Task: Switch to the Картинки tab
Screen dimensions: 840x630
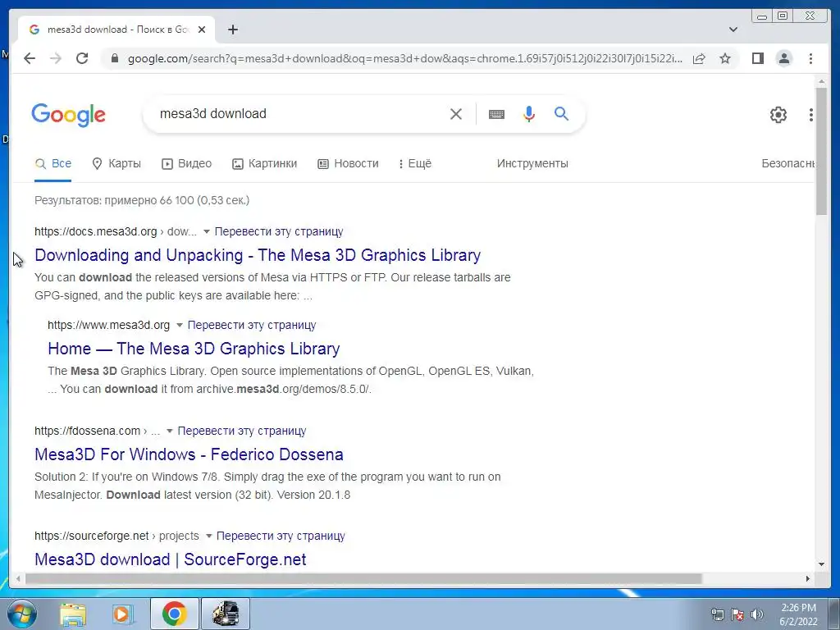Action: click(x=265, y=163)
